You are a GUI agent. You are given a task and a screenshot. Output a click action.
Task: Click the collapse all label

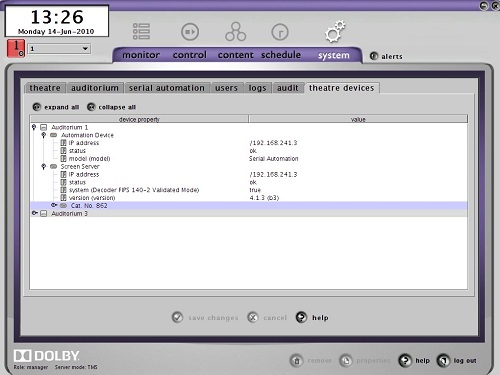(117, 107)
